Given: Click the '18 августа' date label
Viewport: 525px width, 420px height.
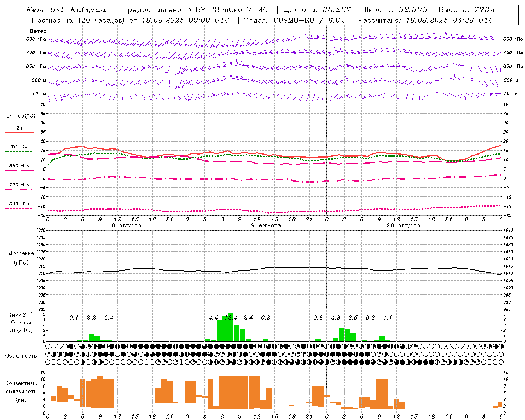Looking at the screenshot, I should (x=125, y=226).
